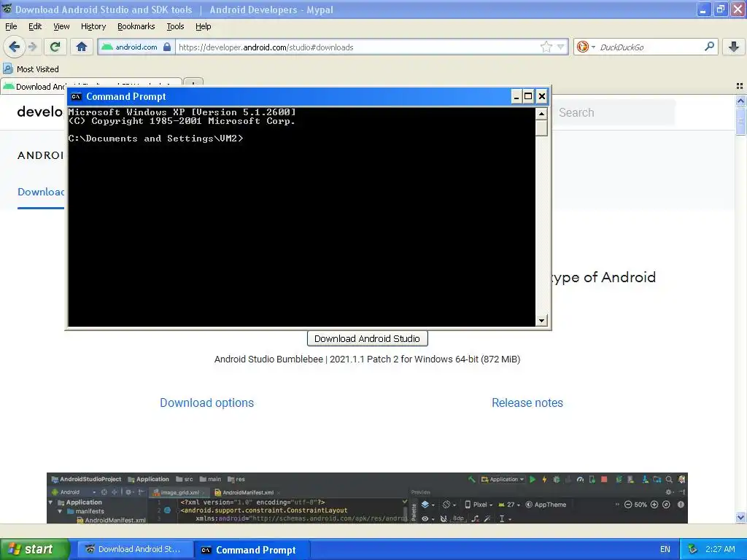Click the C:\Documents and Settings\VM2> prompt line
The width and height of the screenshot is (747, 560).
pyautogui.click(x=156, y=139)
